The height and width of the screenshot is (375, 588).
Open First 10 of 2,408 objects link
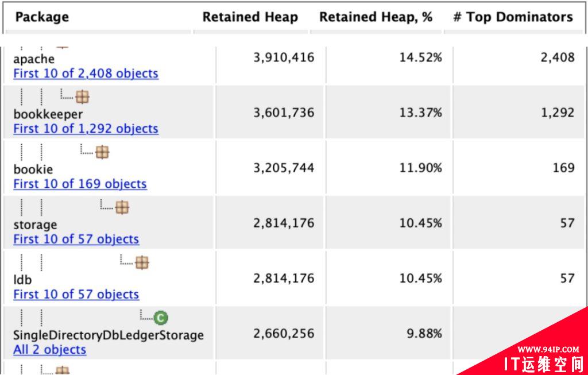click(x=86, y=74)
